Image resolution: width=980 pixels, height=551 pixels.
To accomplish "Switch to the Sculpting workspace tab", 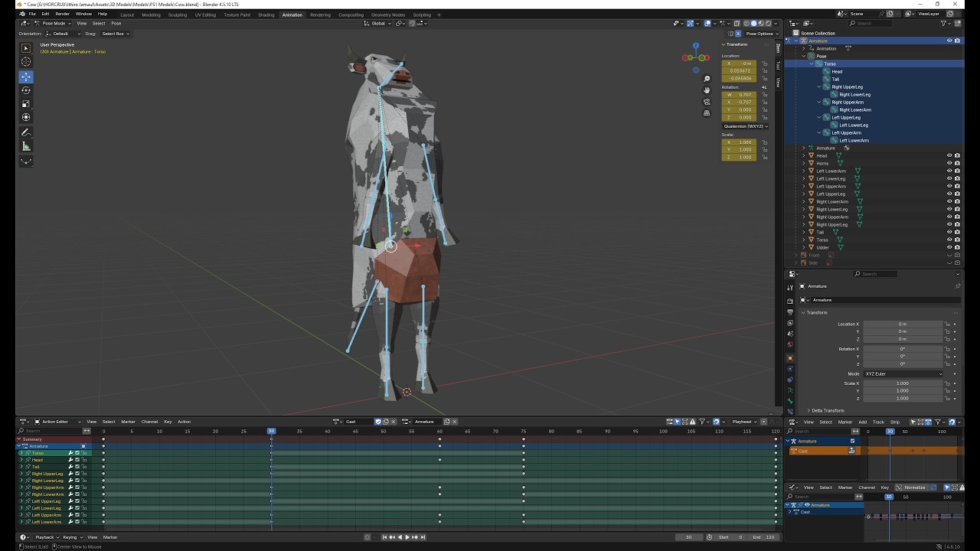I will pyautogui.click(x=178, y=15).
